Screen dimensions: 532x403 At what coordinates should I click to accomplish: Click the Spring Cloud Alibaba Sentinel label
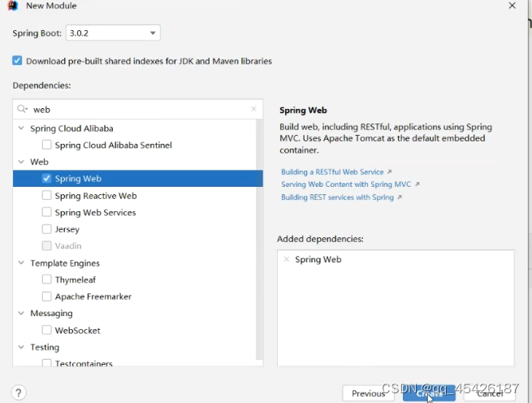pyautogui.click(x=114, y=145)
